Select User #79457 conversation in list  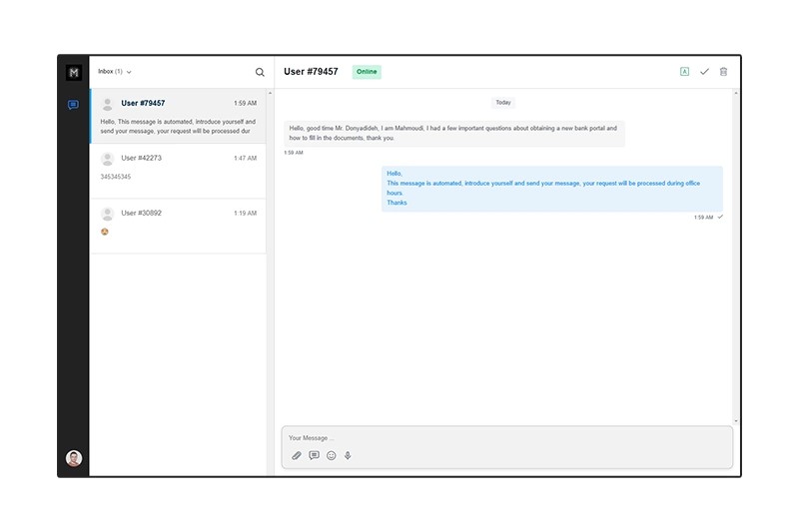[x=178, y=116]
